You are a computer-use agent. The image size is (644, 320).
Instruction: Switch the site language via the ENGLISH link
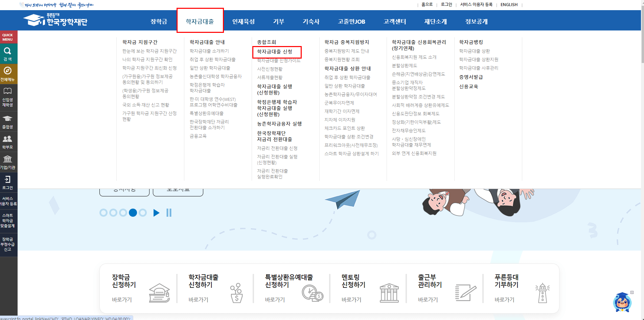[x=508, y=4]
